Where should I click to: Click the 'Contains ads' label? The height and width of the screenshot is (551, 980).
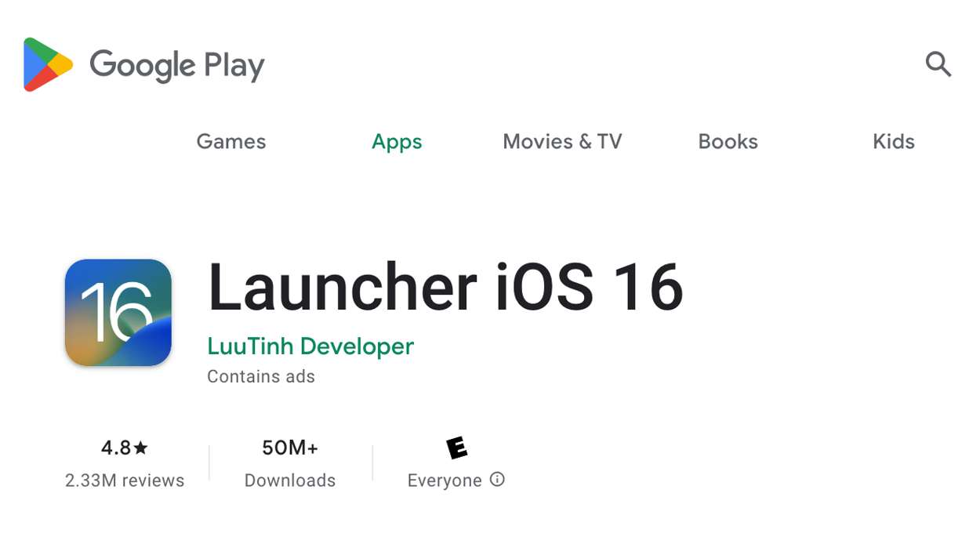pyautogui.click(x=260, y=376)
